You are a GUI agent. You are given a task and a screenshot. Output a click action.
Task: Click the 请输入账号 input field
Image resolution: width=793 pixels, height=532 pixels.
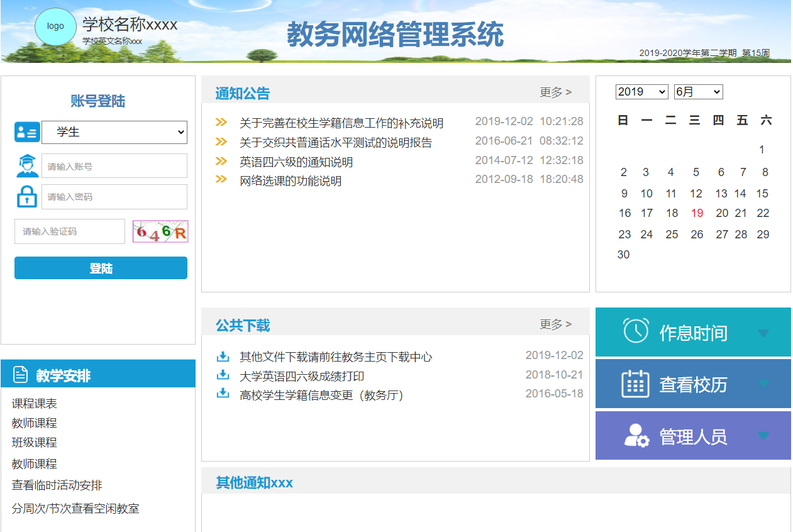(114, 166)
